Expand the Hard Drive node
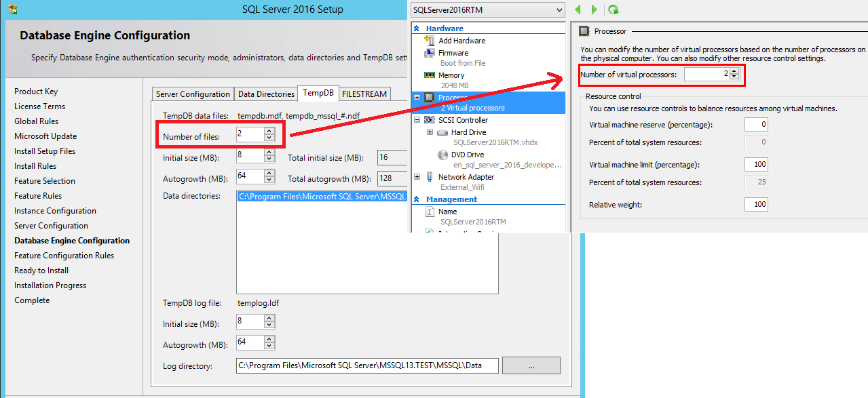Viewport: 868px width, 398px height. (430, 132)
